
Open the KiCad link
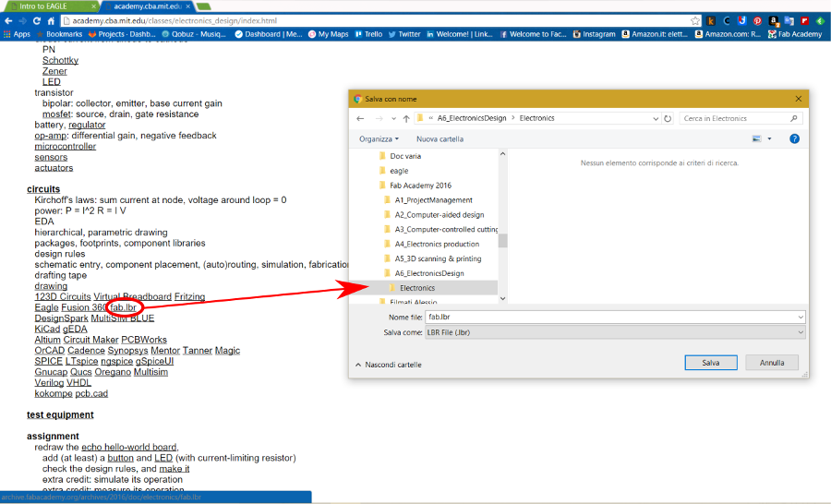pyautogui.click(x=47, y=330)
